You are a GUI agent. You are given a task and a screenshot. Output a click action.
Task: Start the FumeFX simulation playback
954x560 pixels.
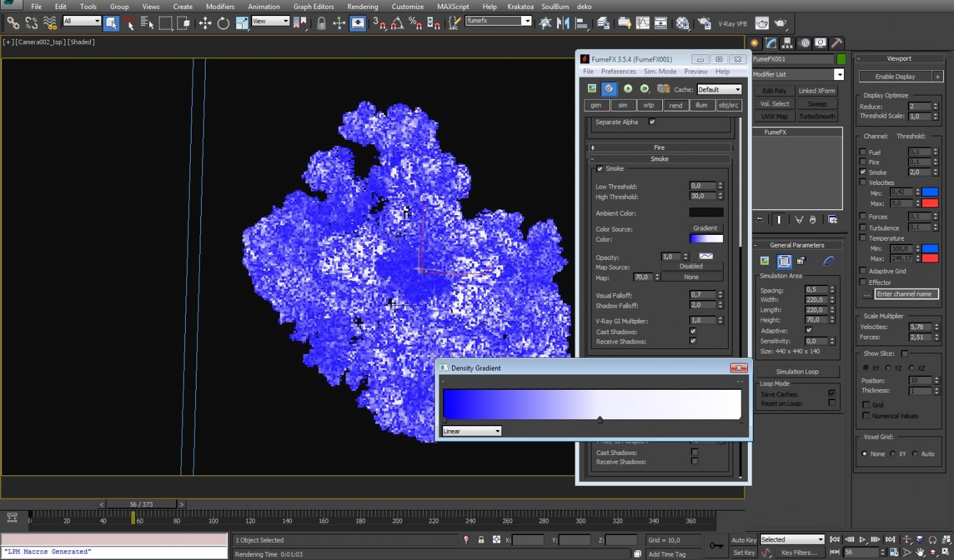pyautogui.click(x=628, y=89)
